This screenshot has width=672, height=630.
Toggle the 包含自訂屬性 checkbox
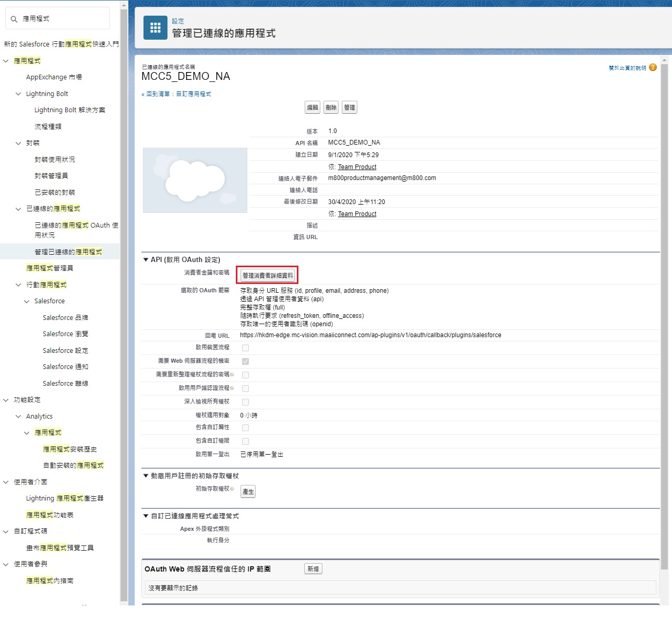click(x=245, y=427)
